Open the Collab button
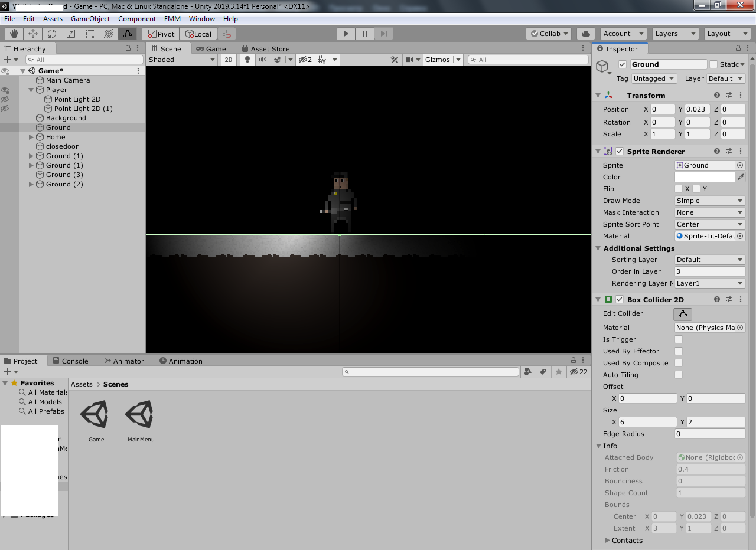 pos(549,34)
